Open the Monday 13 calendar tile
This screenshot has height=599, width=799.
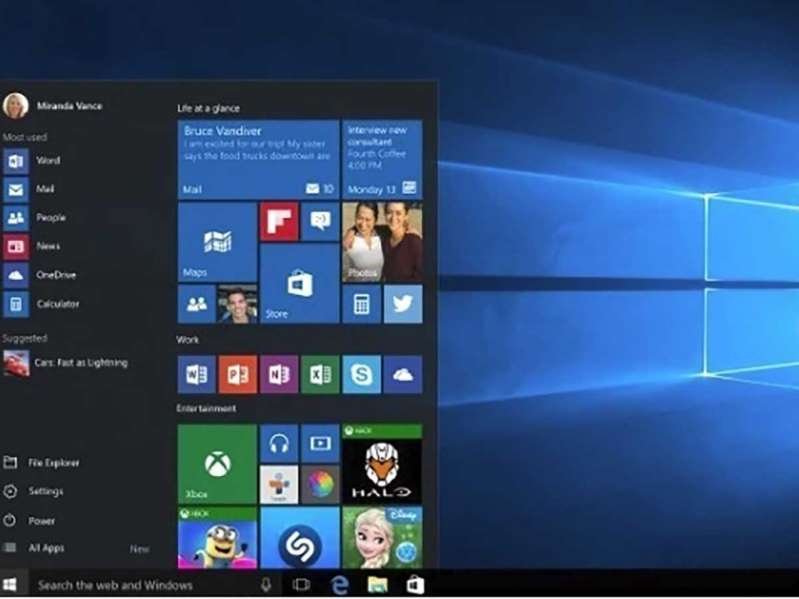[x=382, y=160]
